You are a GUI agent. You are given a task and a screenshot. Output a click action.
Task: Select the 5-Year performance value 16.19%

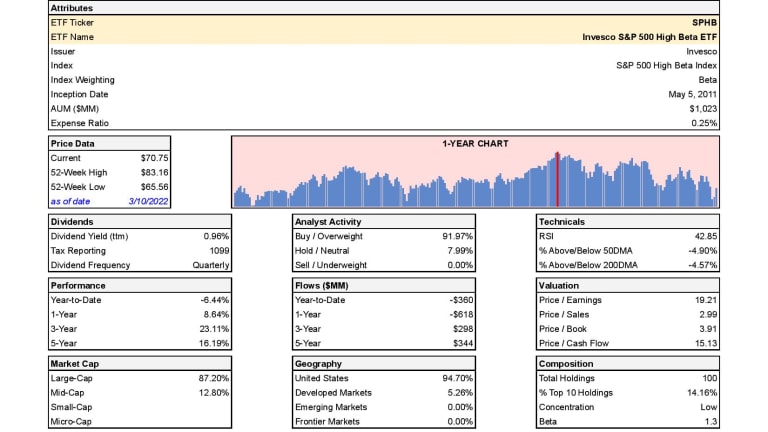[x=214, y=343]
